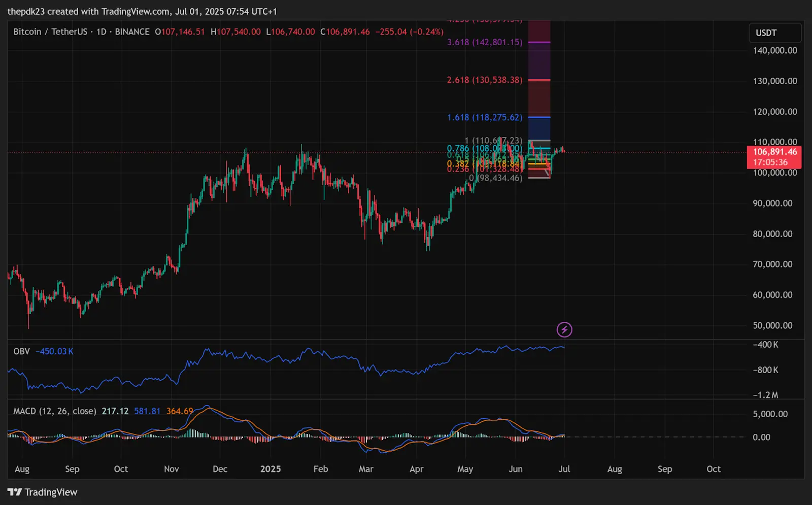
Task: Click the MACD histogram value 217.12
Action: pos(115,411)
